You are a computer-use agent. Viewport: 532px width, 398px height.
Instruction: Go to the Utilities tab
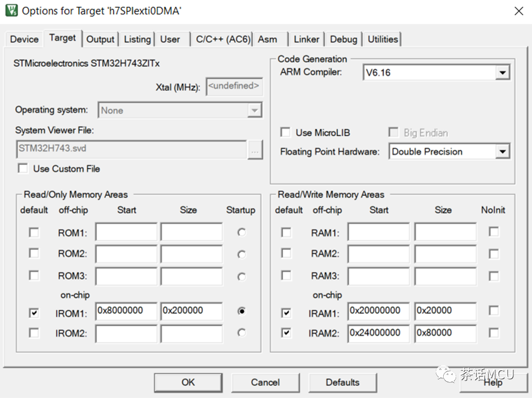pyautogui.click(x=383, y=40)
